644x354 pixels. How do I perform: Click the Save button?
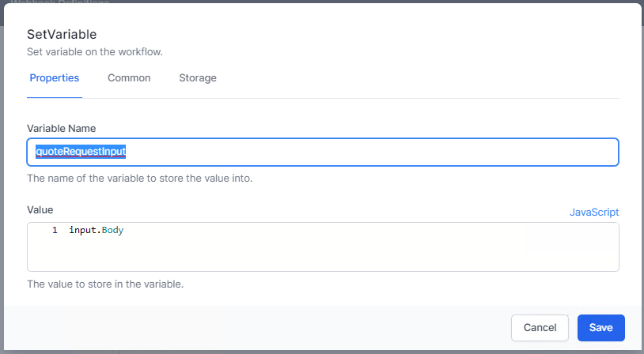pos(600,328)
